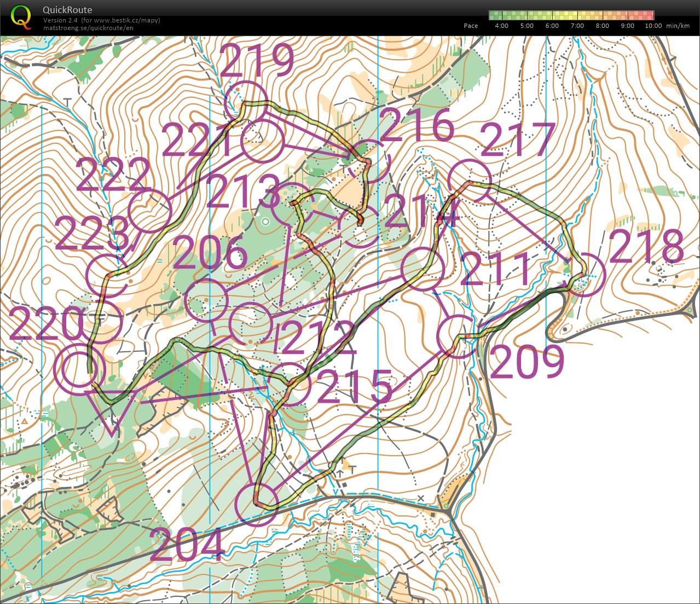Click the large 206 control number label
This screenshot has width=700, height=604.
tap(210, 254)
